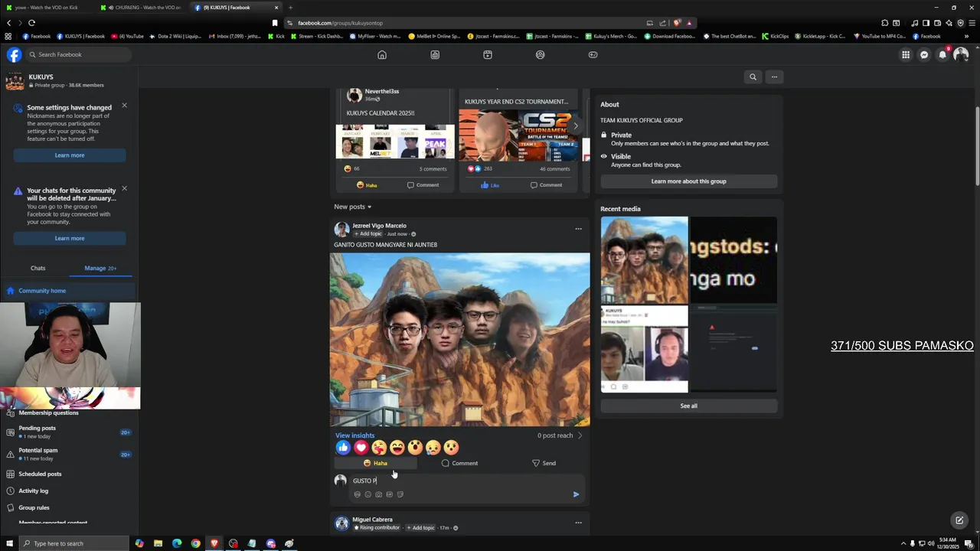Open the Groups icon in top navigation
This screenshot has height=551, width=980.
[541, 54]
